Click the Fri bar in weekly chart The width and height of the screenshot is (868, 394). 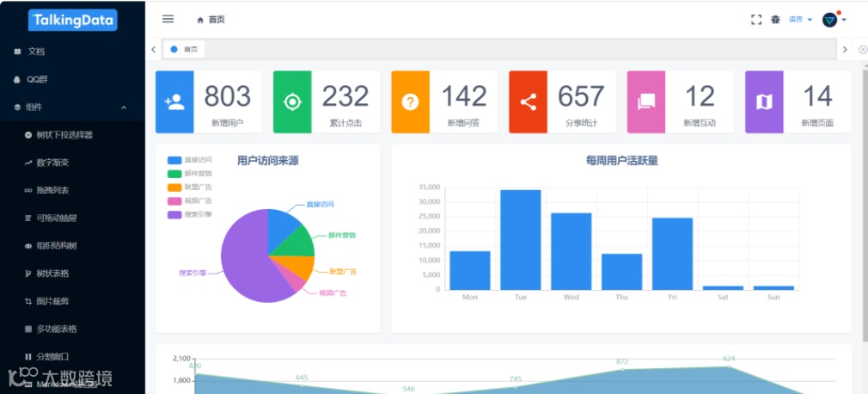672,254
